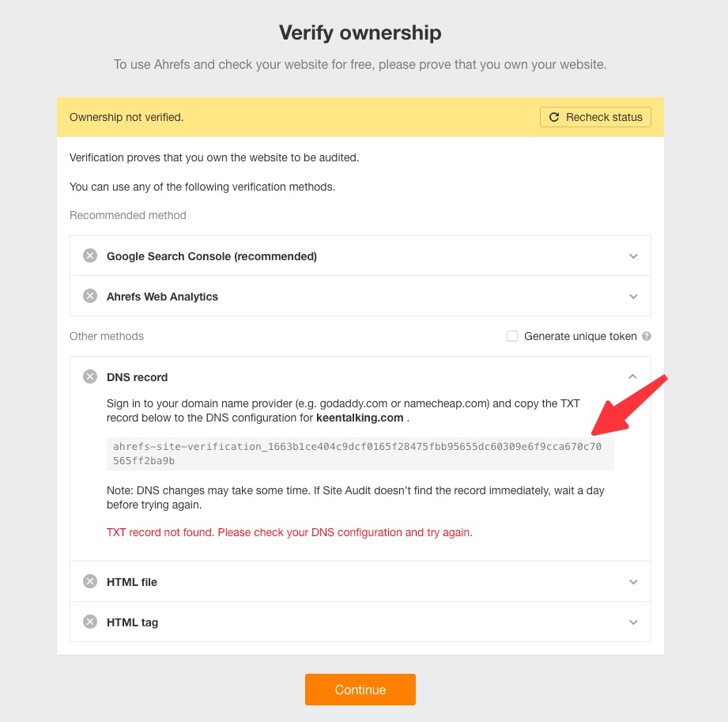Image resolution: width=728 pixels, height=722 pixels.
Task: Click the keentalking.com domain name text
Action: (360, 418)
